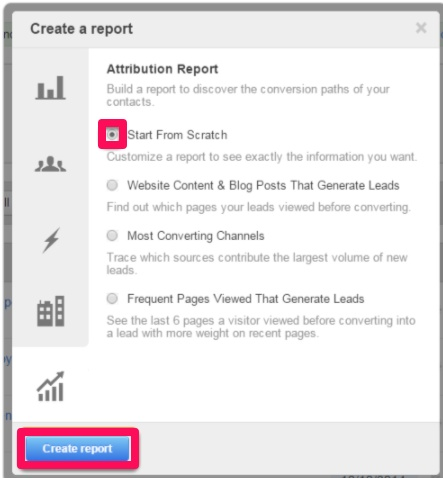Select the companies building icon

pos(50,311)
